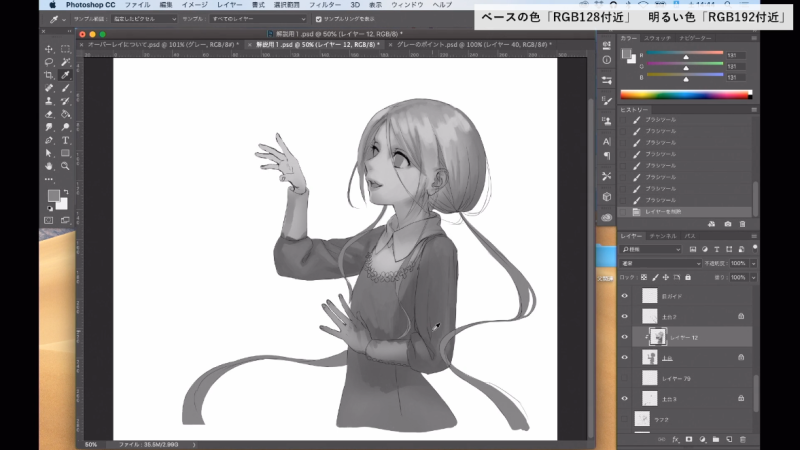This screenshot has height=450, width=800.
Task: Create a new layer group folder
Action: [x=716, y=439]
